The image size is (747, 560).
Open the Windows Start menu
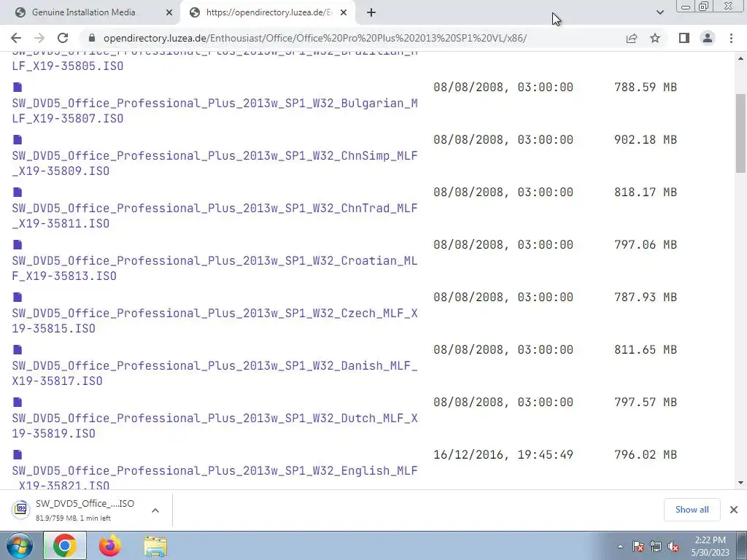coord(20,546)
